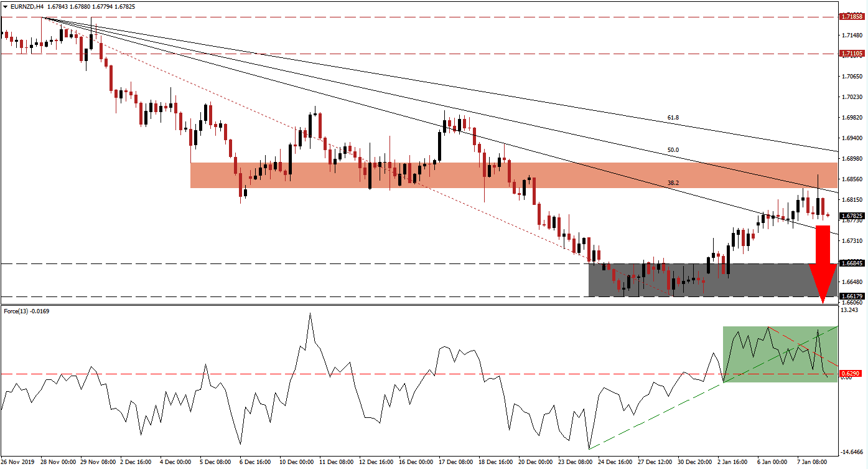This screenshot has width=868, height=469.
Task: Click the 20 Dec 00:00 time label
Action: (537, 463)
